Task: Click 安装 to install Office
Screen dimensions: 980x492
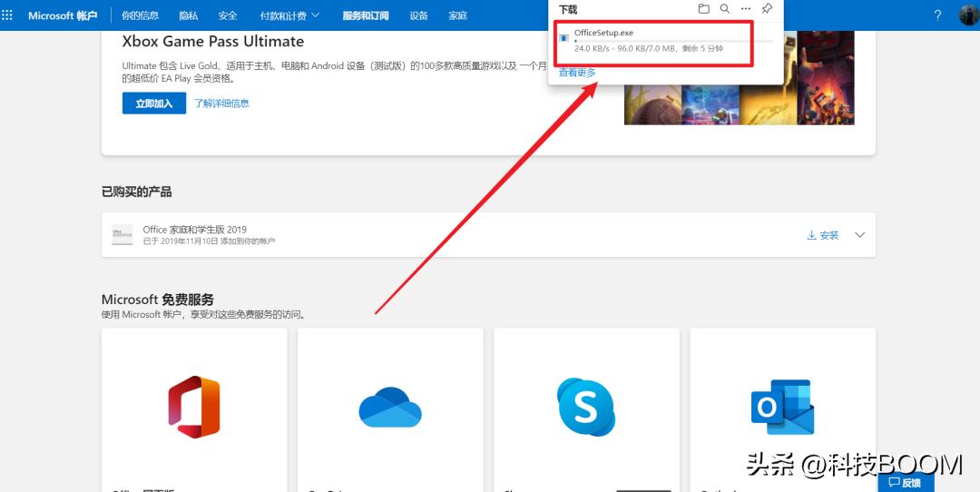Action: 823,235
